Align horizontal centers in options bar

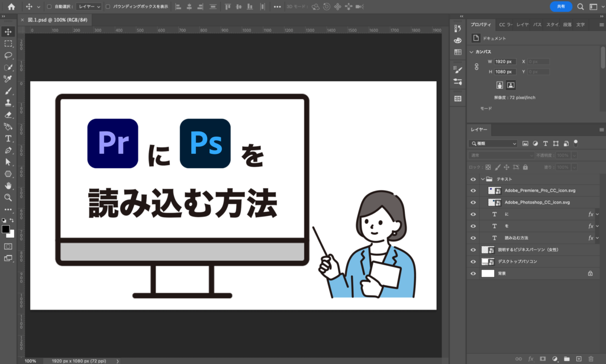point(189,7)
